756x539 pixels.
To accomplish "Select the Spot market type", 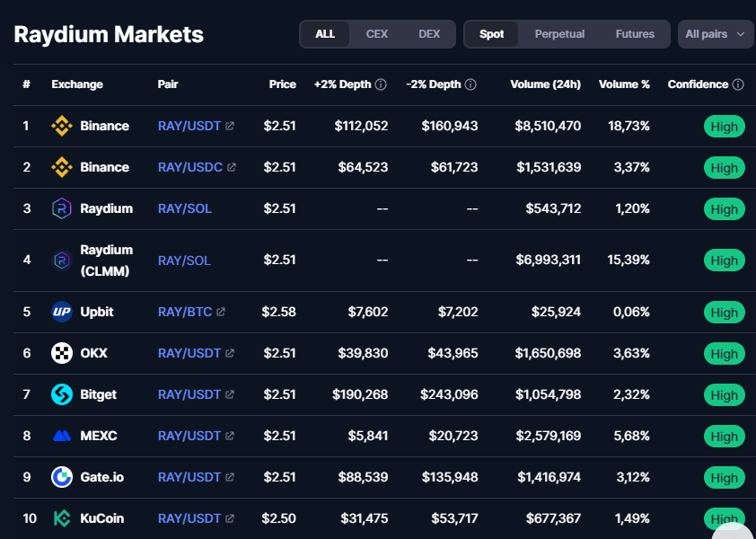I will [492, 34].
